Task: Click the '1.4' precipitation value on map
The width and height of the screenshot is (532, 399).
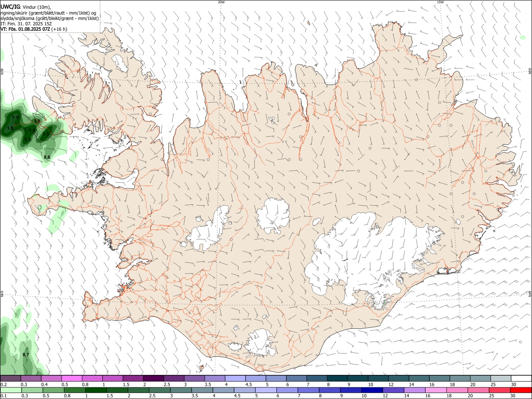Action: coord(32,131)
